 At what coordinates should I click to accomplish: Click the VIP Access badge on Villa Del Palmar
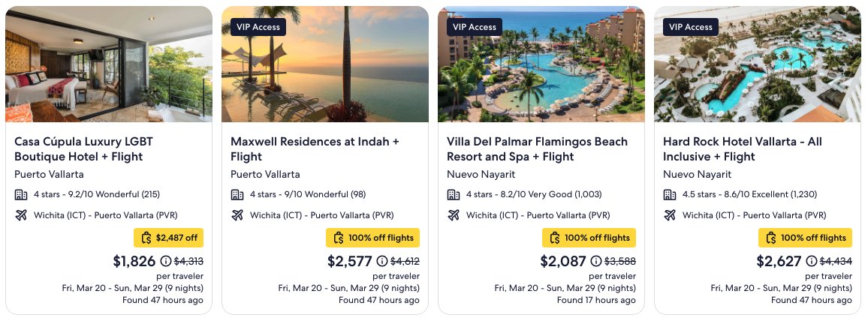[475, 26]
